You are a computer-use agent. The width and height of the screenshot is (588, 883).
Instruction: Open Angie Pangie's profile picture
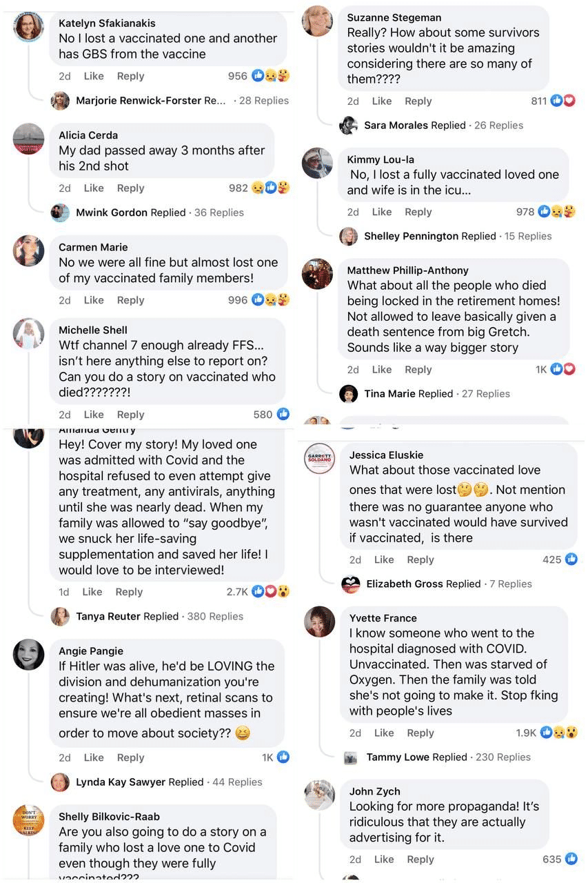29,654
